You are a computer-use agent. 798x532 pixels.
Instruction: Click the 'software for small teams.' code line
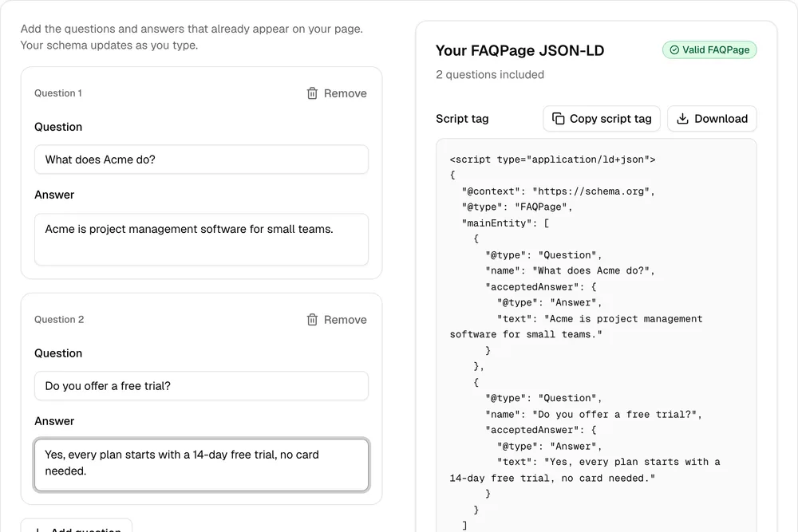coord(525,335)
